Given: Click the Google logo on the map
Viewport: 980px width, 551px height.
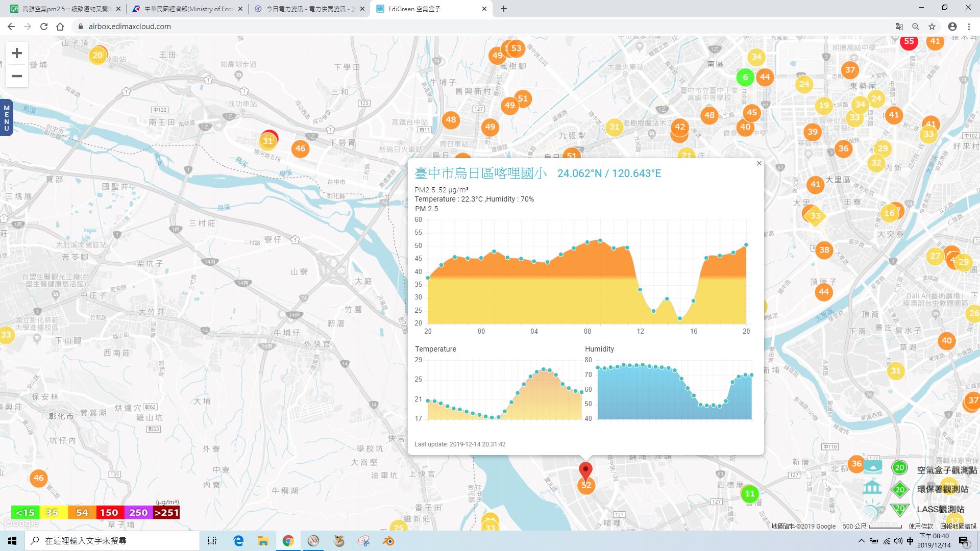Looking at the screenshot, I should 21,523.
